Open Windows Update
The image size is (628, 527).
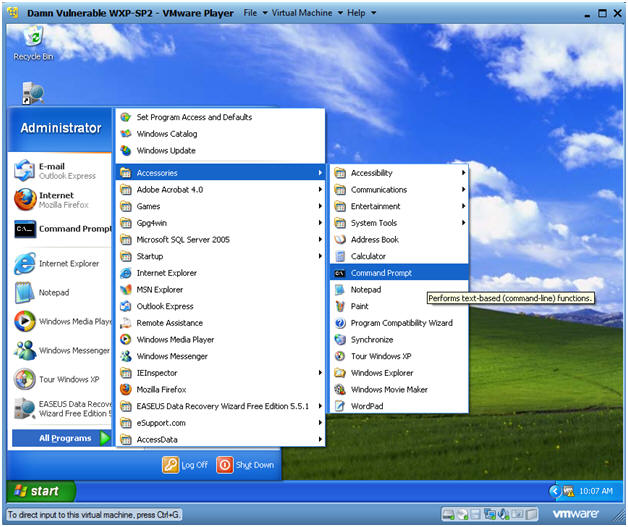(x=220, y=151)
